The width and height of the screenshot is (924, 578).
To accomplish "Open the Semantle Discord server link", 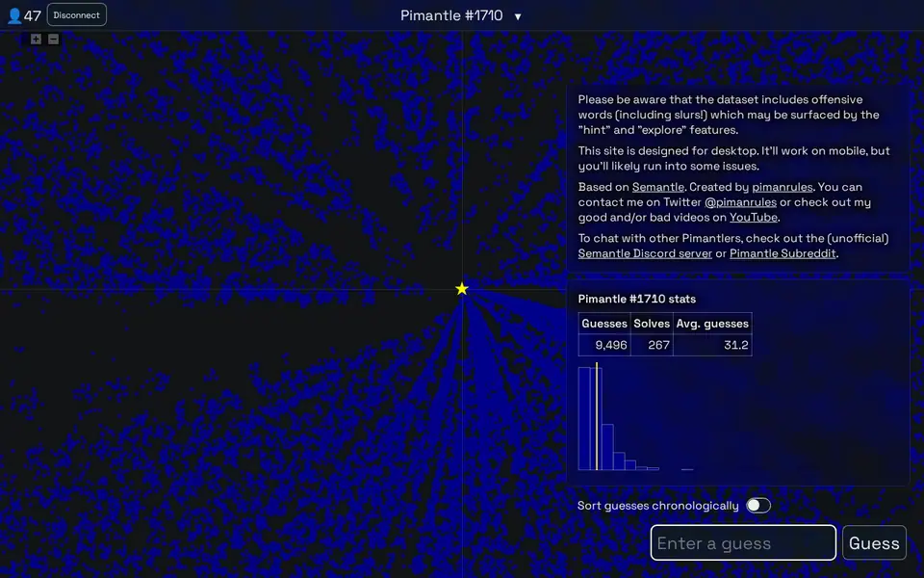I will (645, 253).
